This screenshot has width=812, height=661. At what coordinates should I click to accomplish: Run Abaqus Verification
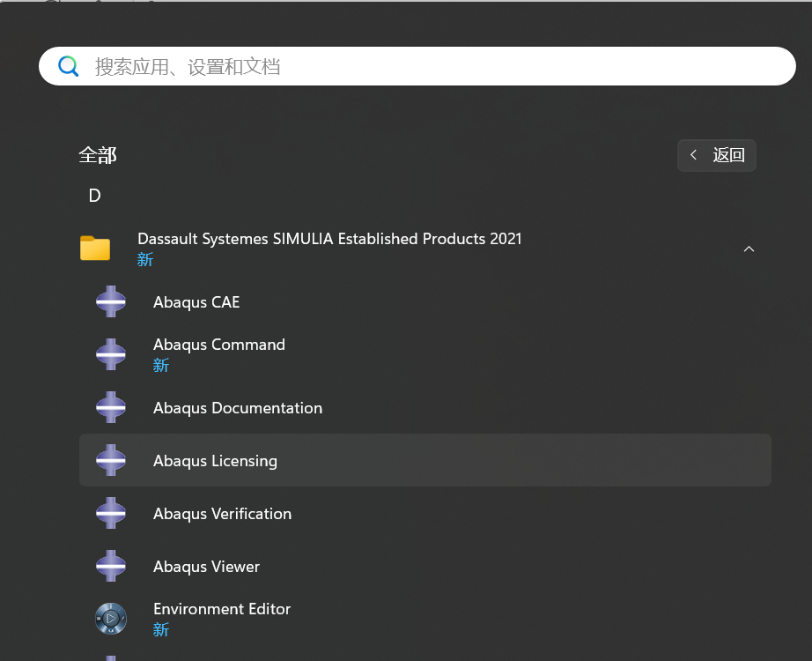(x=222, y=513)
